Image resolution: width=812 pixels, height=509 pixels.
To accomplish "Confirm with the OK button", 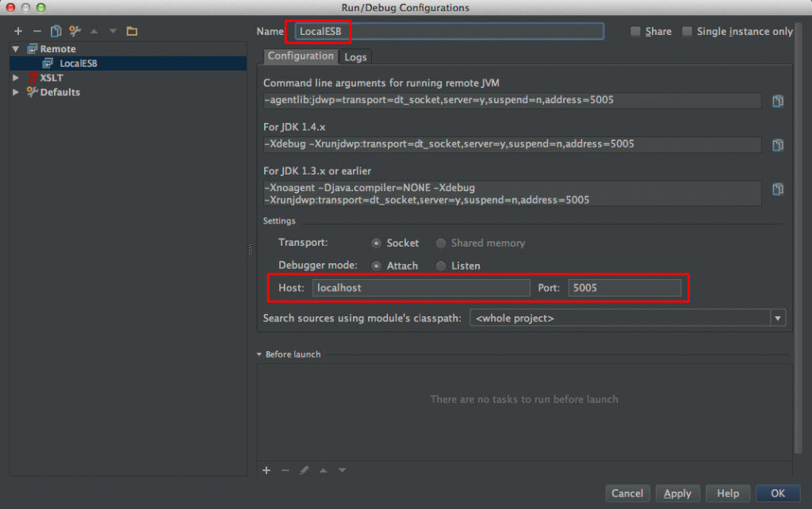I will (778, 493).
